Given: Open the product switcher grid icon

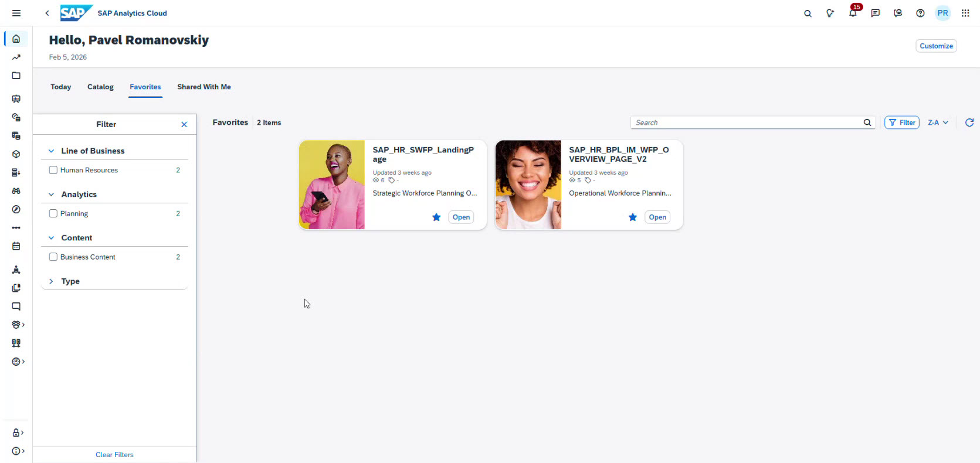Looking at the screenshot, I should 965,13.
